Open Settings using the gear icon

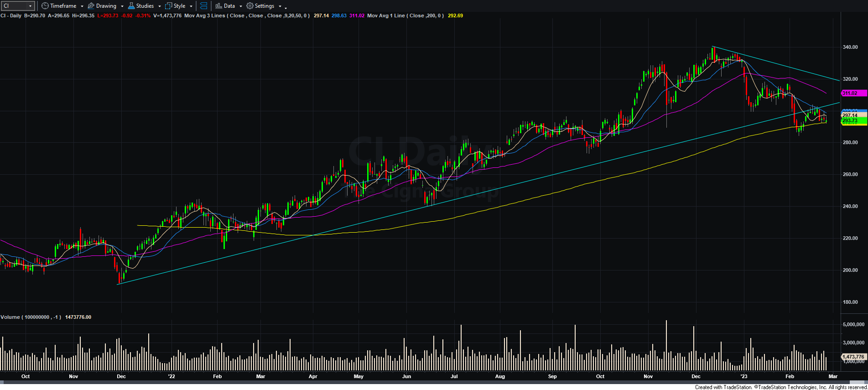click(x=249, y=6)
